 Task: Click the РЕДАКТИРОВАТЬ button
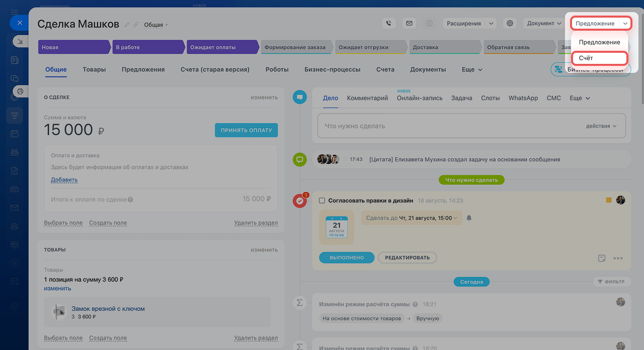[408, 257]
